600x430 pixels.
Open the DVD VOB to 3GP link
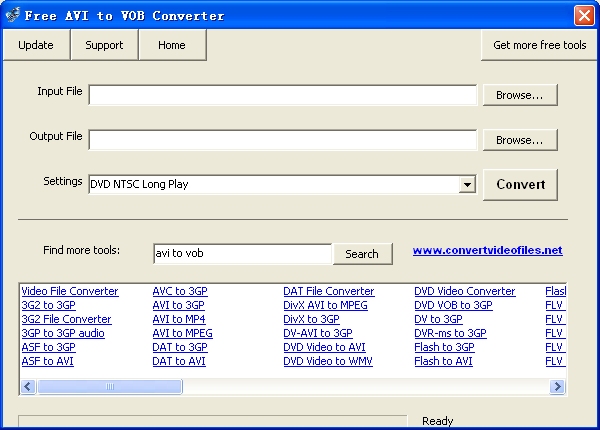(x=453, y=305)
